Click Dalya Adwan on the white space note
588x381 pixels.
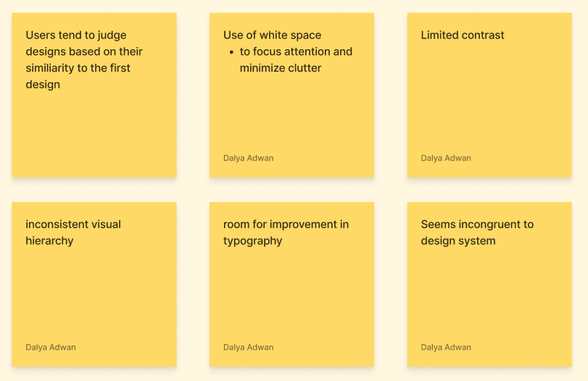(x=248, y=158)
